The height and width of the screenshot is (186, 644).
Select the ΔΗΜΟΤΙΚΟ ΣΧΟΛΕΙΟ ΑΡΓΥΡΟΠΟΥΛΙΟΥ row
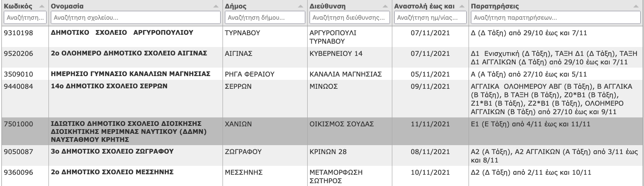tap(322, 37)
